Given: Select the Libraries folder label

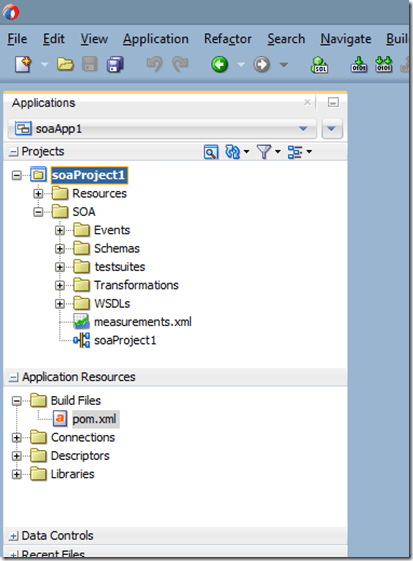Looking at the screenshot, I should click(72, 474).
